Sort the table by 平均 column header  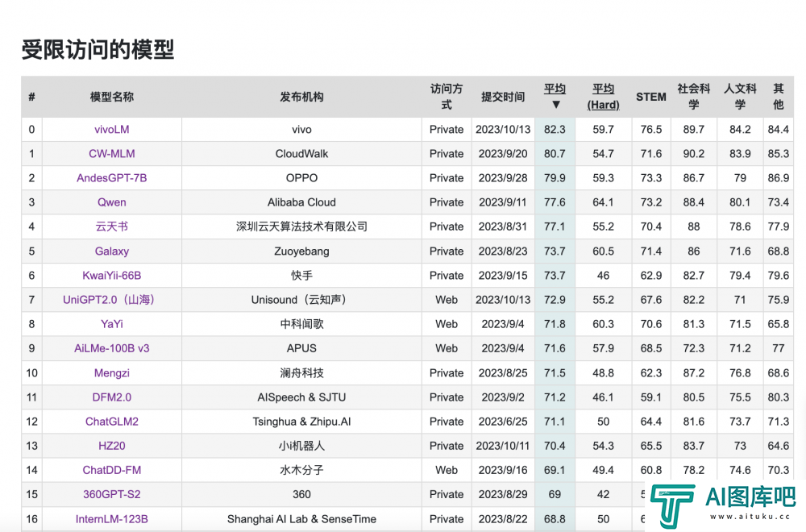click(555, 89)
